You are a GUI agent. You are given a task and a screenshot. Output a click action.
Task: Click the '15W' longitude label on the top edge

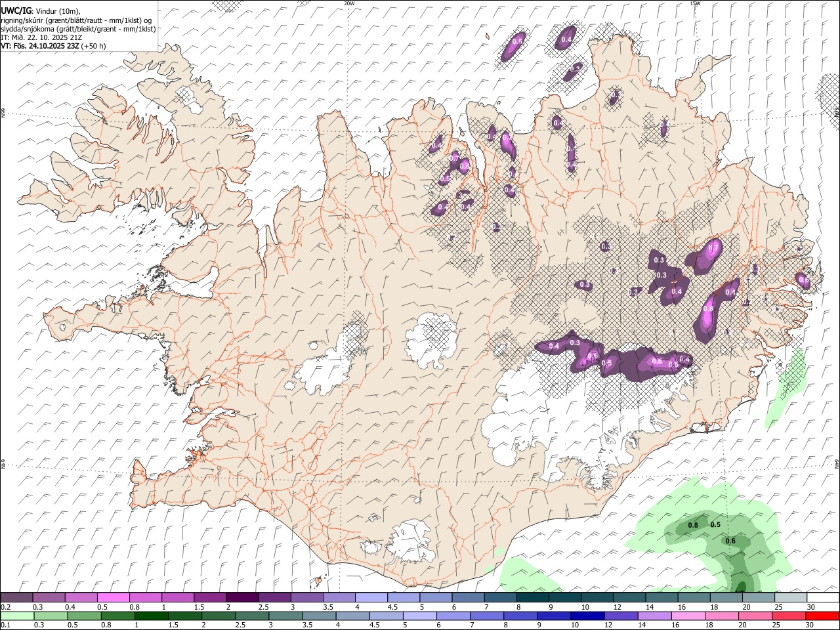pyautogui.click(x=695, y=3)
